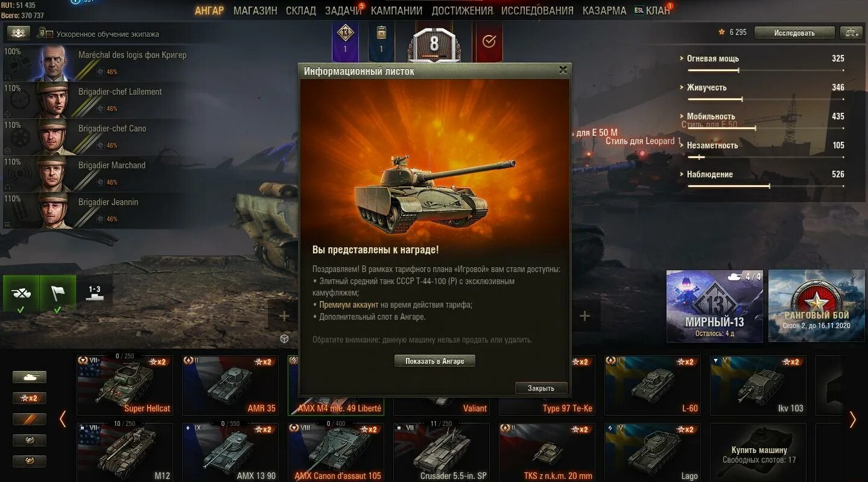868x482 pixels.
Task: Select the Super Hellcat tank thumbnail
Action: [x=125, y=385]
